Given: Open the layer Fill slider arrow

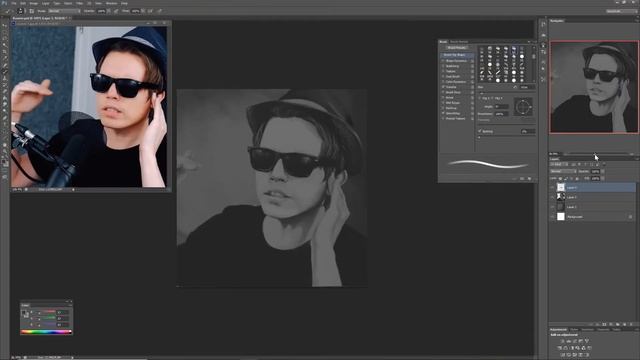Looking at the screenshot, I should [x=602, y=178].
